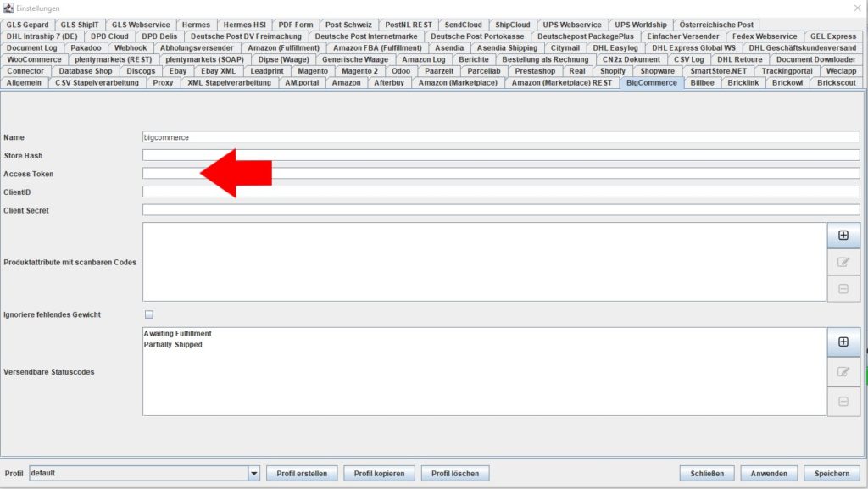The height and width of the screenshot is (489, 868).
Task: Open the Post Schweiz tab
Action: (x=348, y=25)
